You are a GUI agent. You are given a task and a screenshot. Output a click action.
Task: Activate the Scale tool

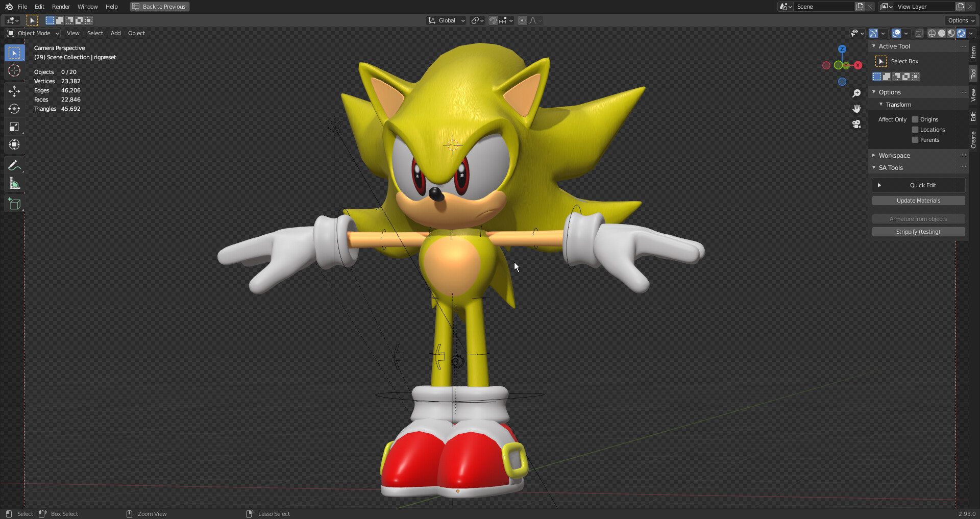(x=14, y=127)
